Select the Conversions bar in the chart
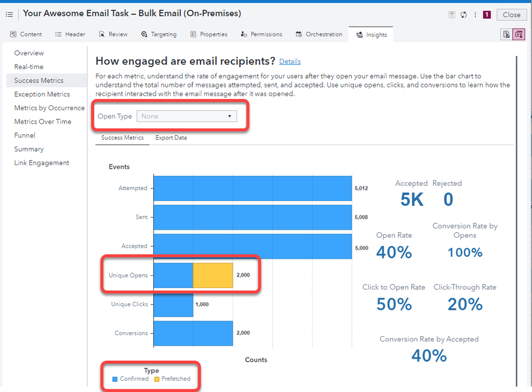The height and width of the screenshot is (392, 532). pos(193,333)
